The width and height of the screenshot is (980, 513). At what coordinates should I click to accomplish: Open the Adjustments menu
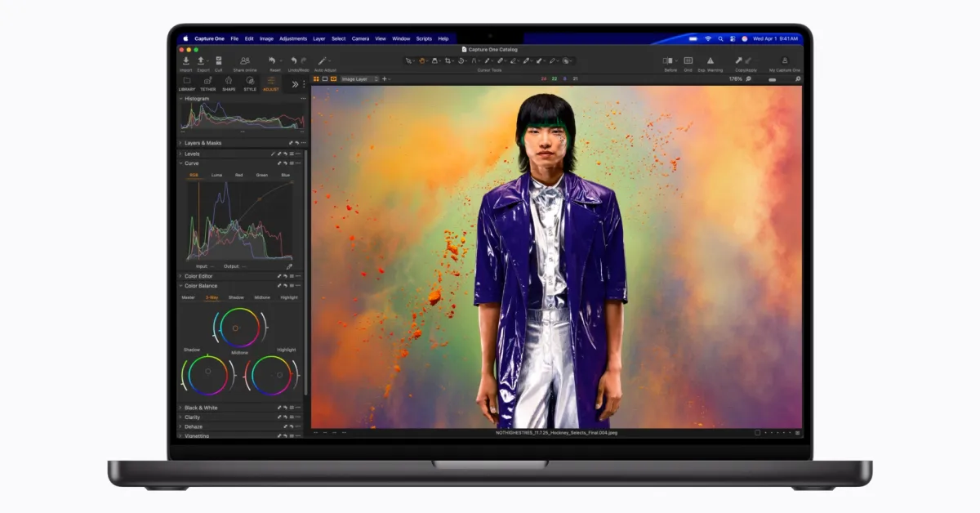click(292, 38)
